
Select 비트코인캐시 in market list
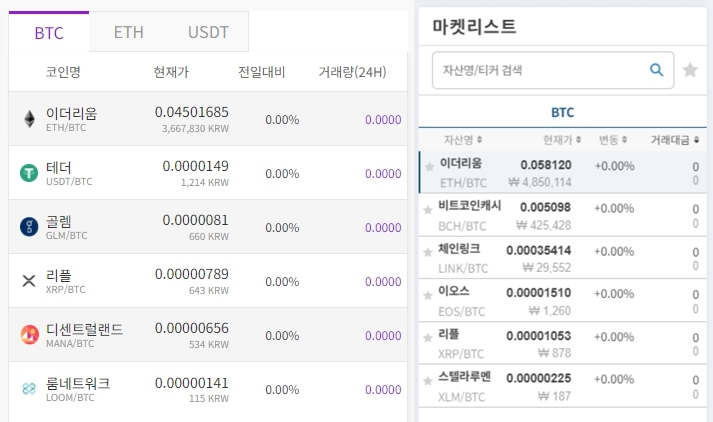[469, 206]
